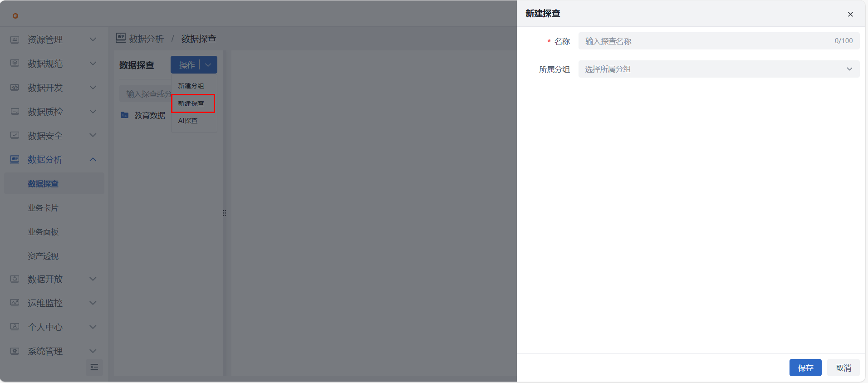The image size is (868, 383).
Task: Expand the 个人中心 menu chevron
Action: pos(93,327)
